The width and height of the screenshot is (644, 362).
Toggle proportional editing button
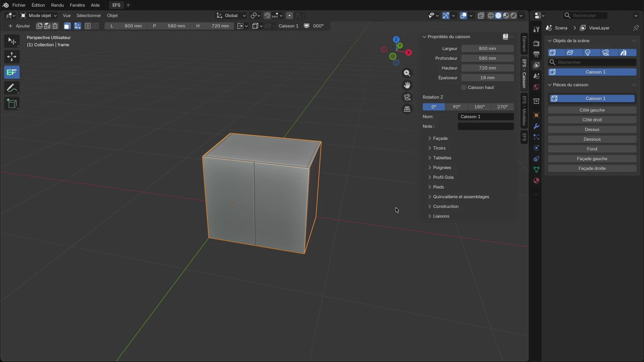[x=289, y=16]
